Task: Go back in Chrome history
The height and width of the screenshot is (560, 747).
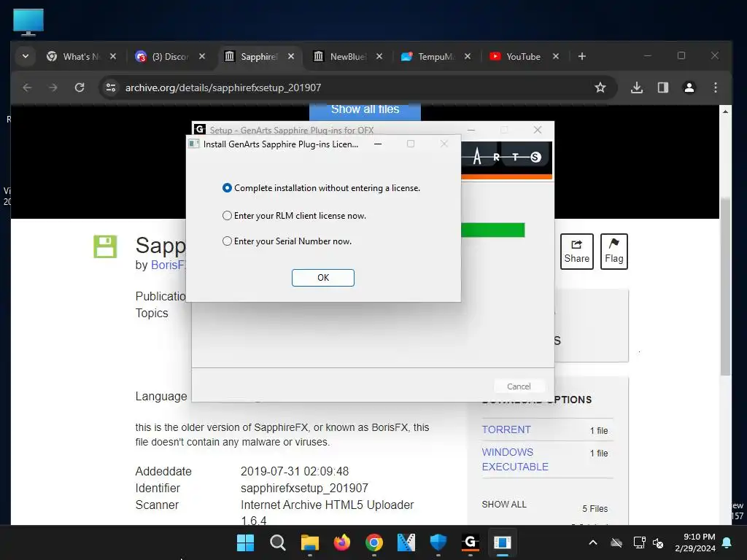Action: (27, 87)
